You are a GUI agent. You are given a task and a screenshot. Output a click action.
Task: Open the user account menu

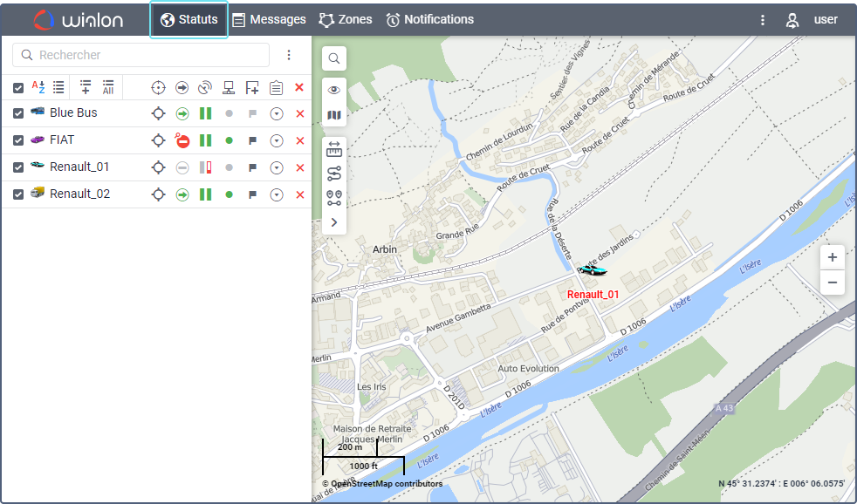812,20
